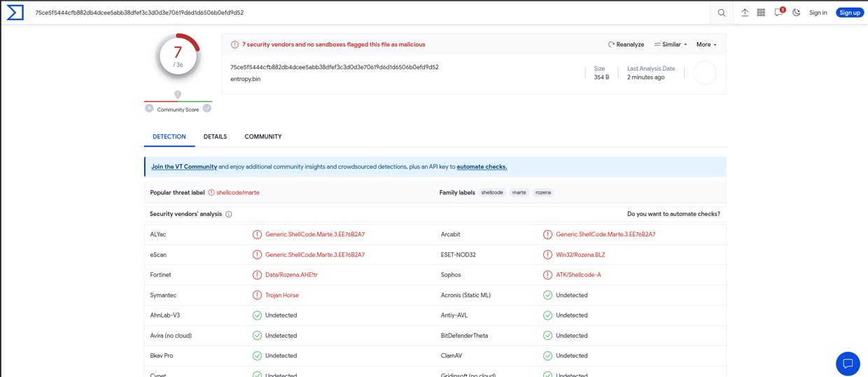Click the search magnifier icon
Screen dimensions: 868x377
(722, 13)
